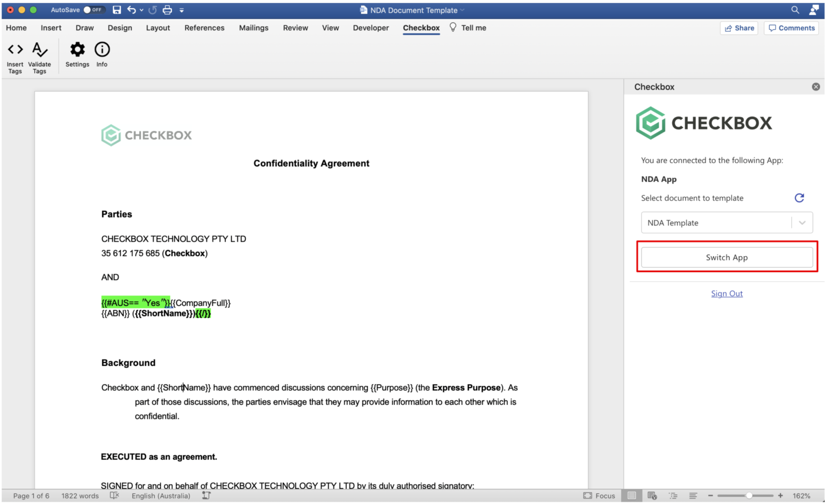827x504 pixels.
Task: Click the user account icon
Action: click(814, 10)
